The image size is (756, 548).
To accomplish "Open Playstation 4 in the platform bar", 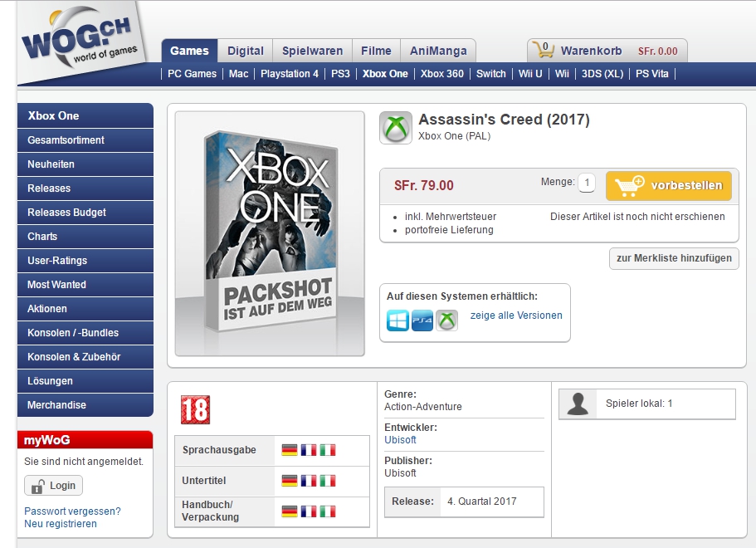I will click(x=290, y=74).
